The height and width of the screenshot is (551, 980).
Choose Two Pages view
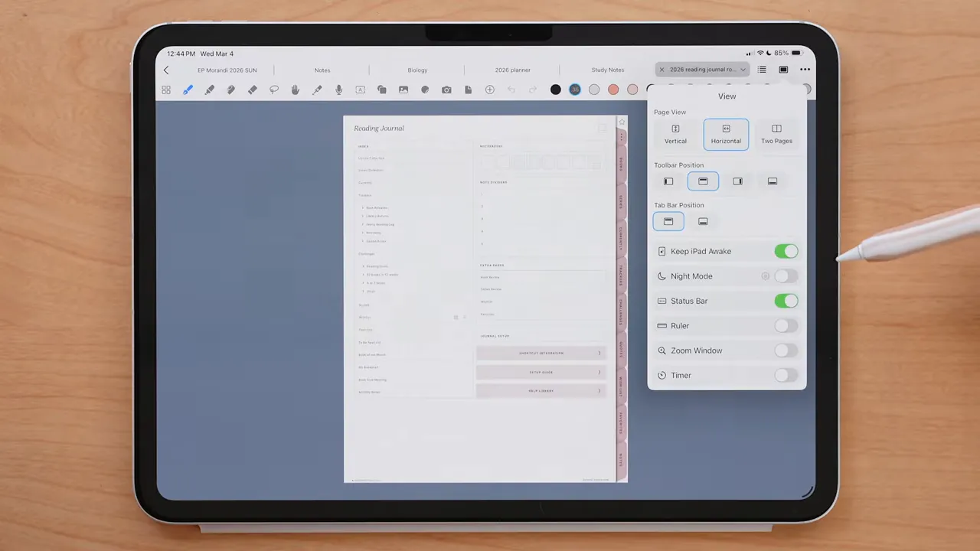click(776, 134)
